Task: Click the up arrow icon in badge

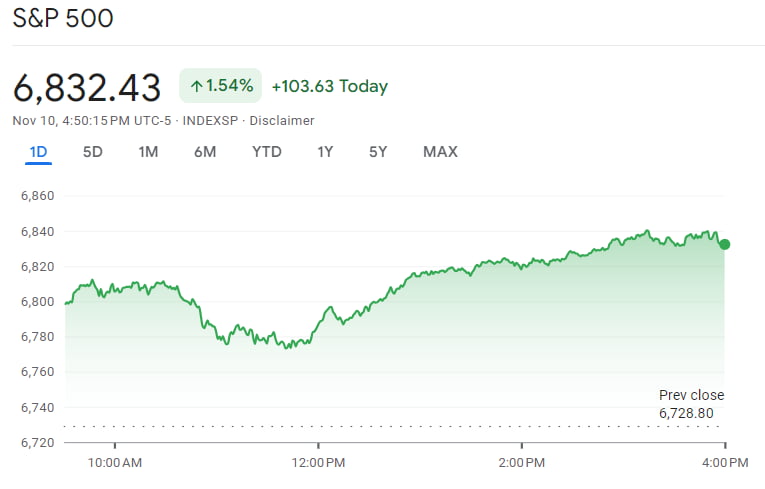Action: coord(196,86)
